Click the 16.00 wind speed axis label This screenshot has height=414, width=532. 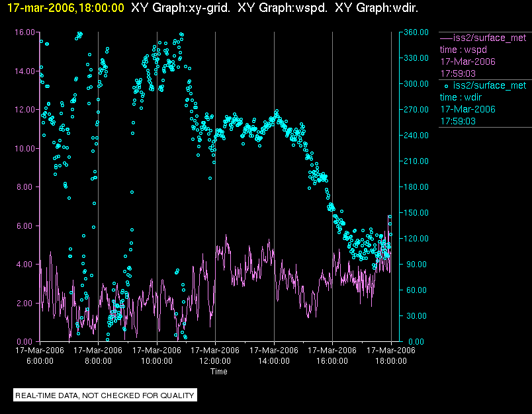[24, 32]
